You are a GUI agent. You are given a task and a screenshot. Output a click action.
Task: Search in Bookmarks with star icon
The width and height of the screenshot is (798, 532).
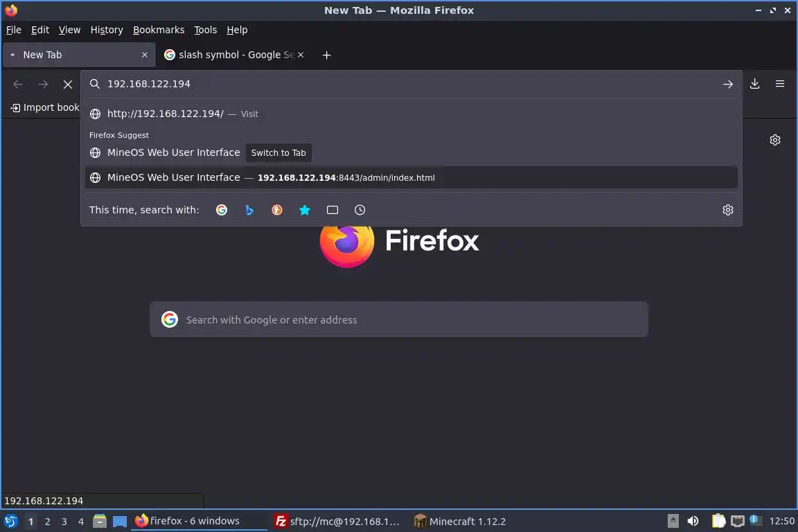[304, 210]
